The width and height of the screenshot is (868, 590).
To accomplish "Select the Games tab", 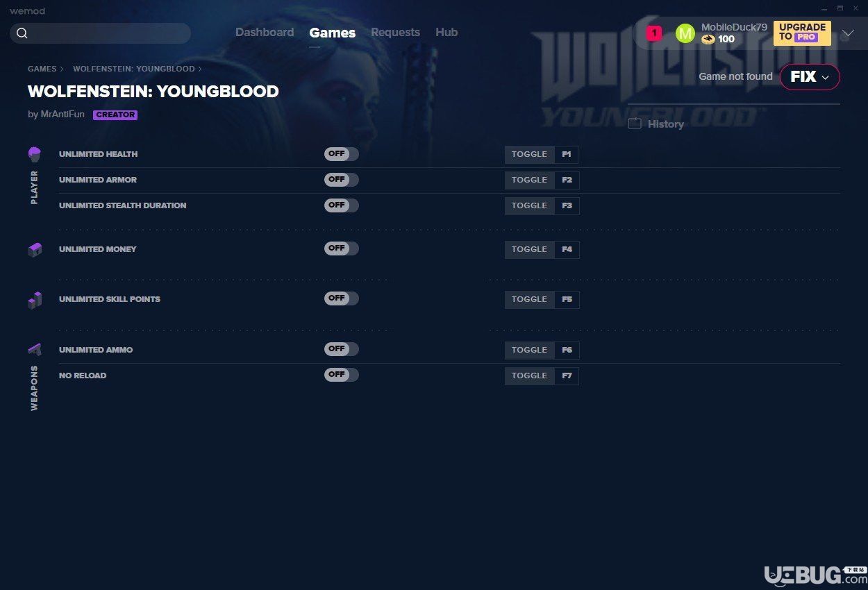I will [x=333, y=33].
